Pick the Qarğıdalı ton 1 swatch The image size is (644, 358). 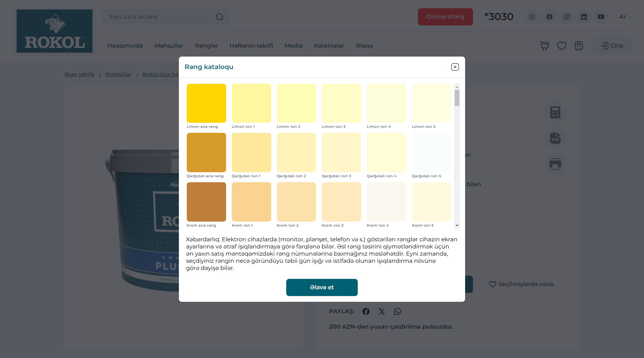(x=252, y=153)
